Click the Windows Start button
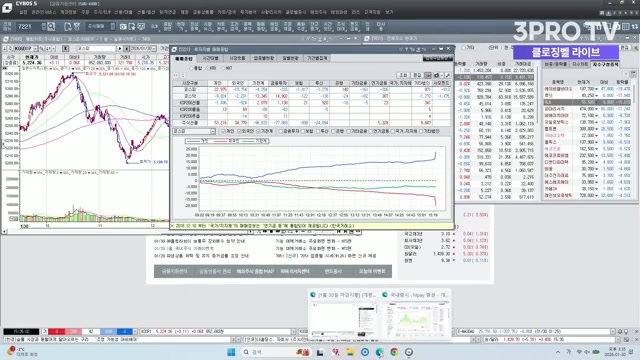The image size is (640, 360). 231,352
